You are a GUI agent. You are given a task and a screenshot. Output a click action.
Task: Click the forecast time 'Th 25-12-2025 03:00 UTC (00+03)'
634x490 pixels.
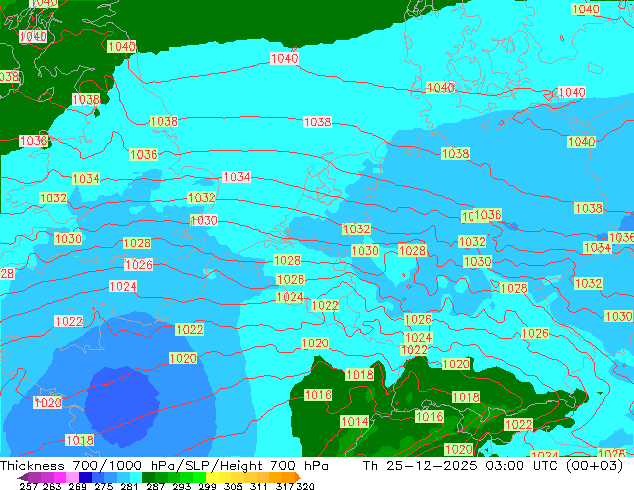(493, 466)
